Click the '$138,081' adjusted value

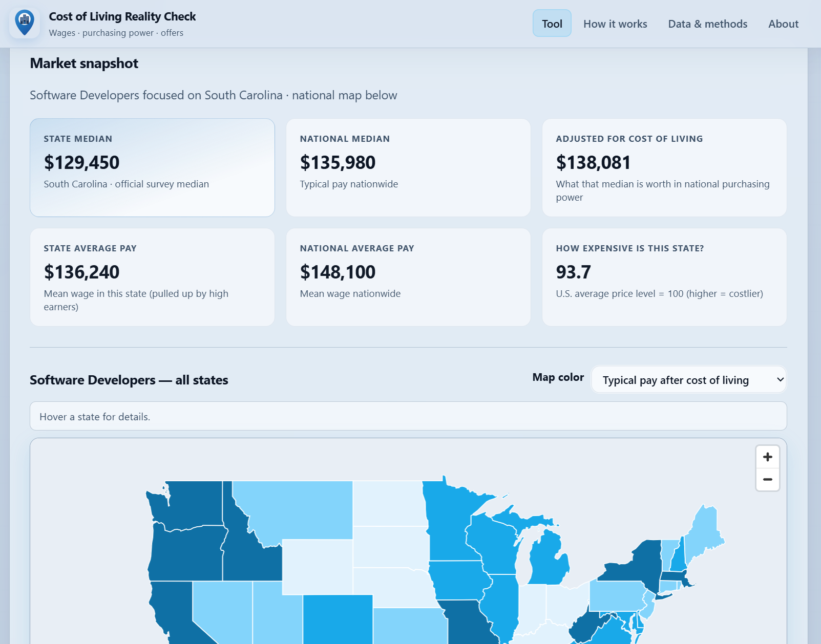594,162
